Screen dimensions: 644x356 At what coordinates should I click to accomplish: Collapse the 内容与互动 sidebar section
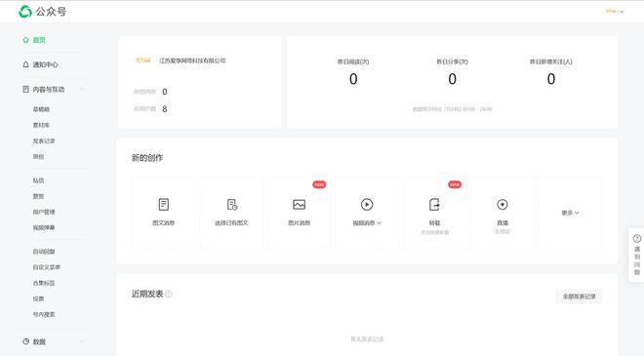point(82,90)
